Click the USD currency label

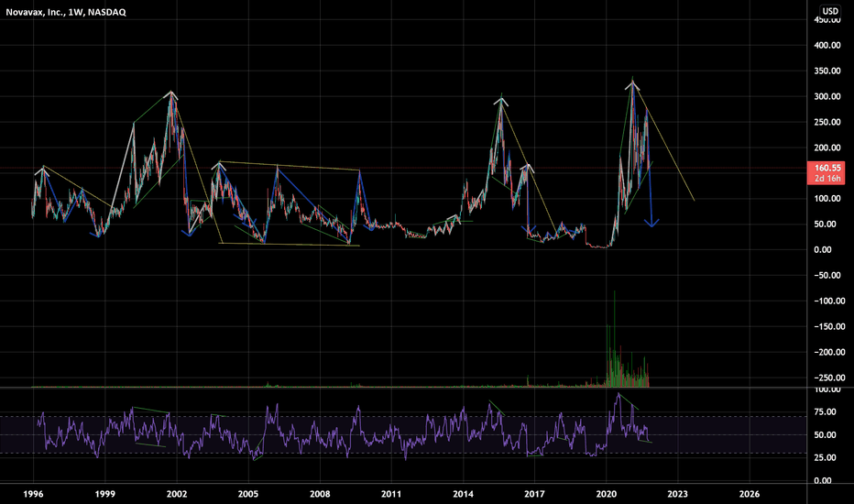pyautogui.click(x=830, y=11)
